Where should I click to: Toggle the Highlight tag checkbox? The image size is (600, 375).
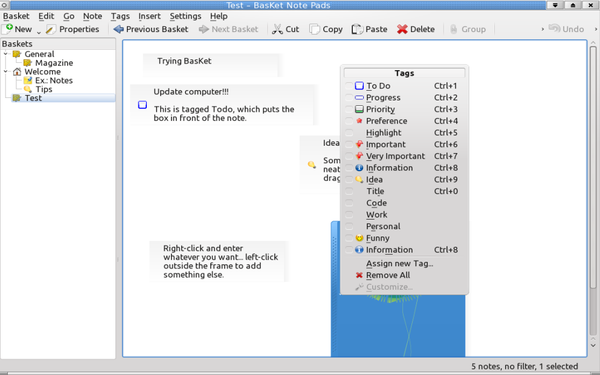[x=349, y=133]
